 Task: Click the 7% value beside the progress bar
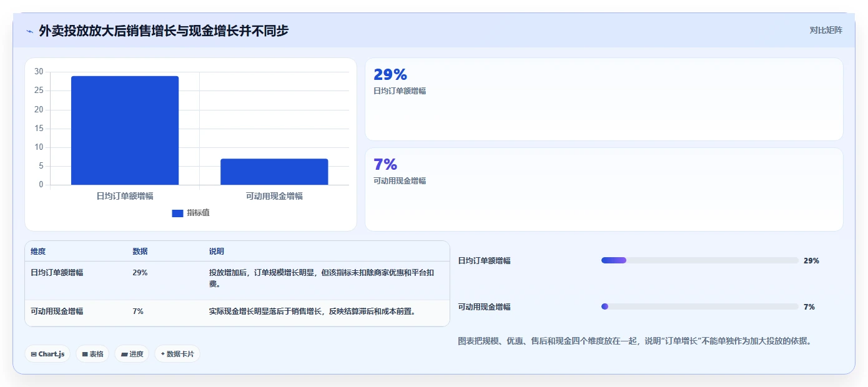[809, 307]
